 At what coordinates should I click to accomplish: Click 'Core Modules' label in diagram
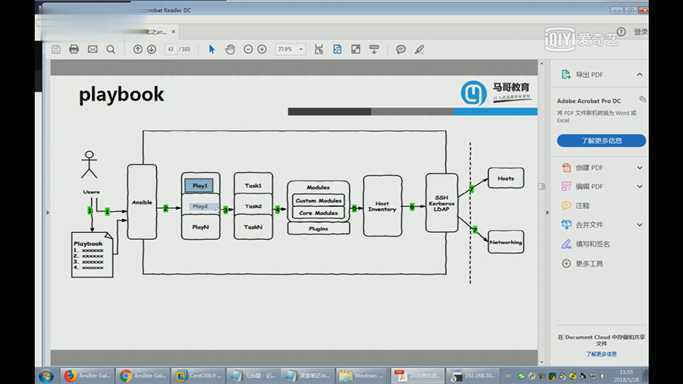[318, 213]
